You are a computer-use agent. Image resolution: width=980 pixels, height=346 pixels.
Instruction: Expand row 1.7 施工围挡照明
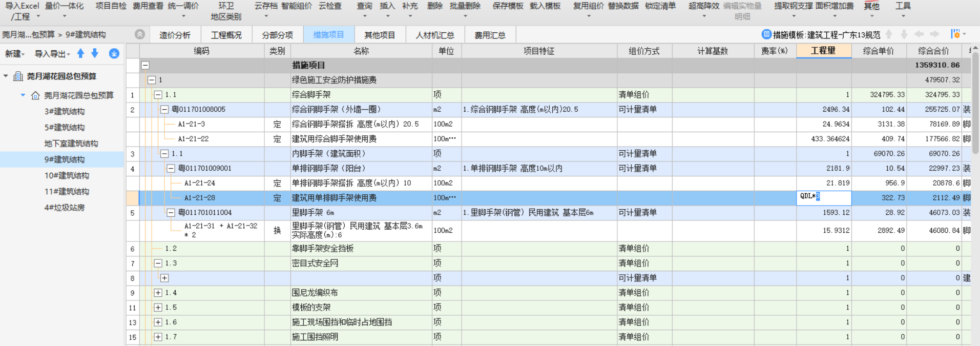tap(158, 337)
